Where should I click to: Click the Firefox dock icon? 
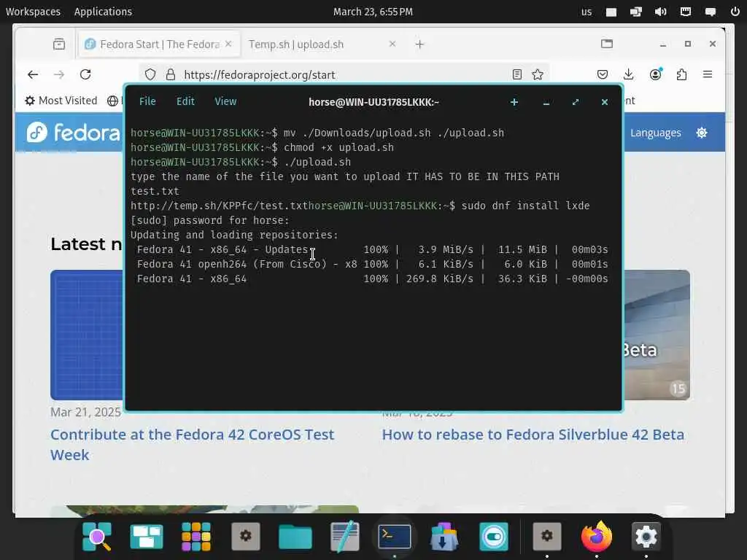pyautogui.click(x=597, y=537)
